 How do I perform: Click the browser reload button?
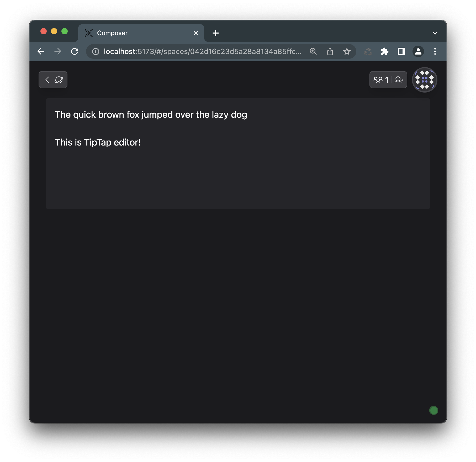pyautogui.click(x=75, y=51)
